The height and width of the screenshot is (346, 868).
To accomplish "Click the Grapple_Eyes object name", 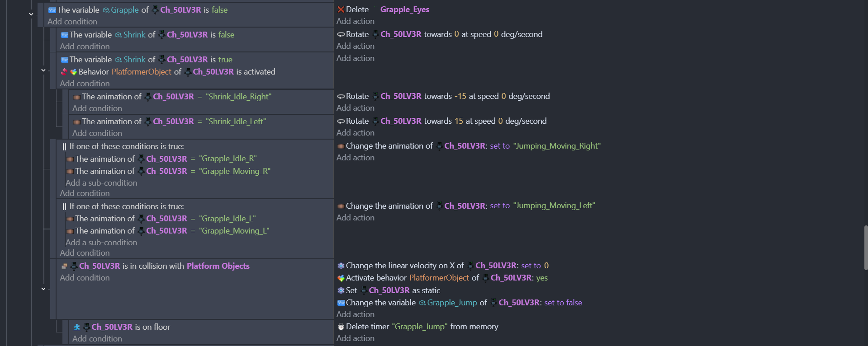I will [404, 9].
